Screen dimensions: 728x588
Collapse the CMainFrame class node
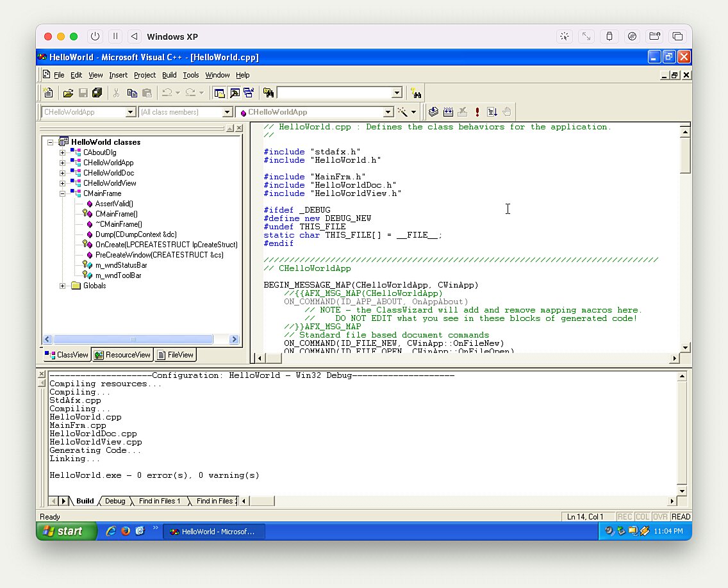(63, 193)
